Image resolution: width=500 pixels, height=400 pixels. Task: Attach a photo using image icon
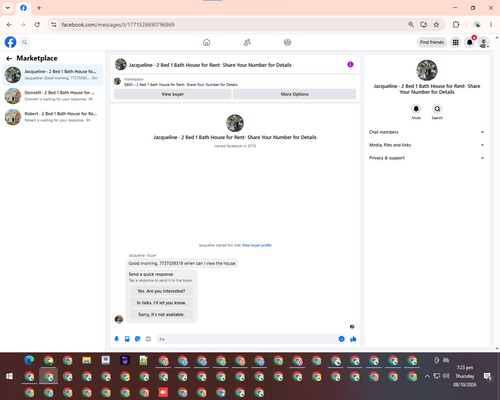pos(127,339)
